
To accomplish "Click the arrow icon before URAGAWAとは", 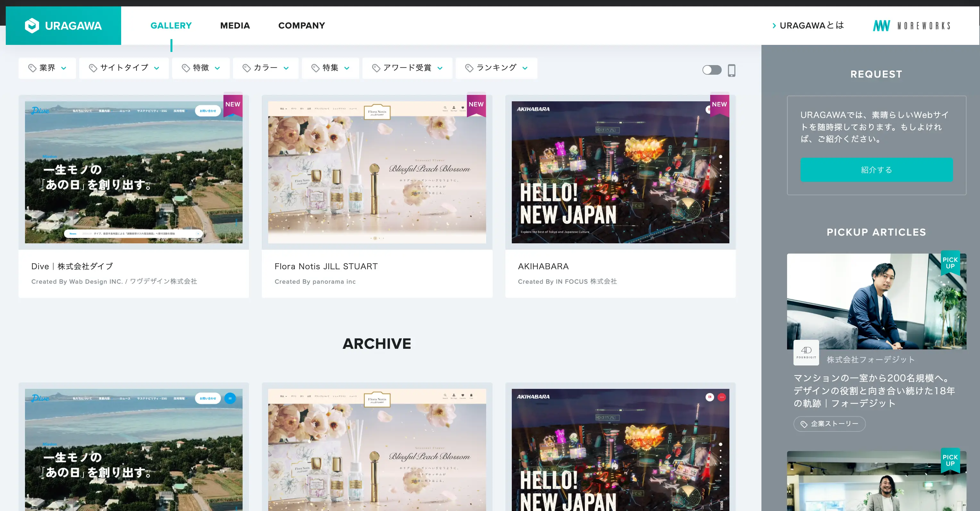I will (x=774, y=26).
